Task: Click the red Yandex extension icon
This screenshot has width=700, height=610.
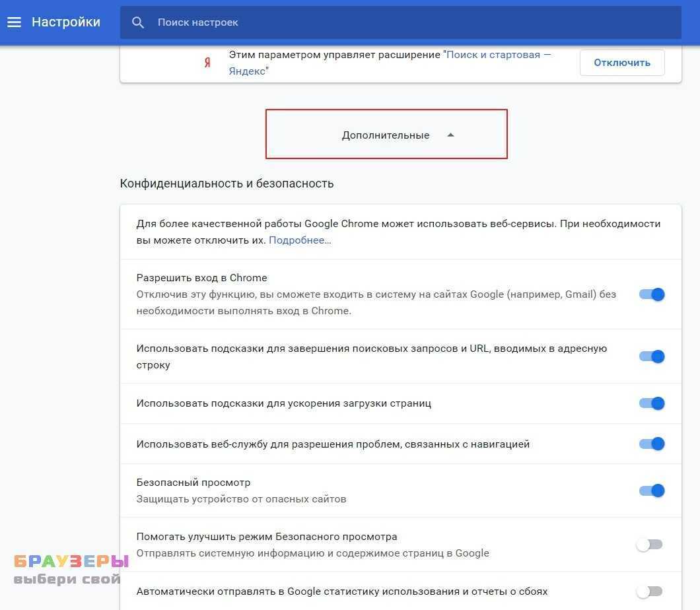Action: point(207,63)
